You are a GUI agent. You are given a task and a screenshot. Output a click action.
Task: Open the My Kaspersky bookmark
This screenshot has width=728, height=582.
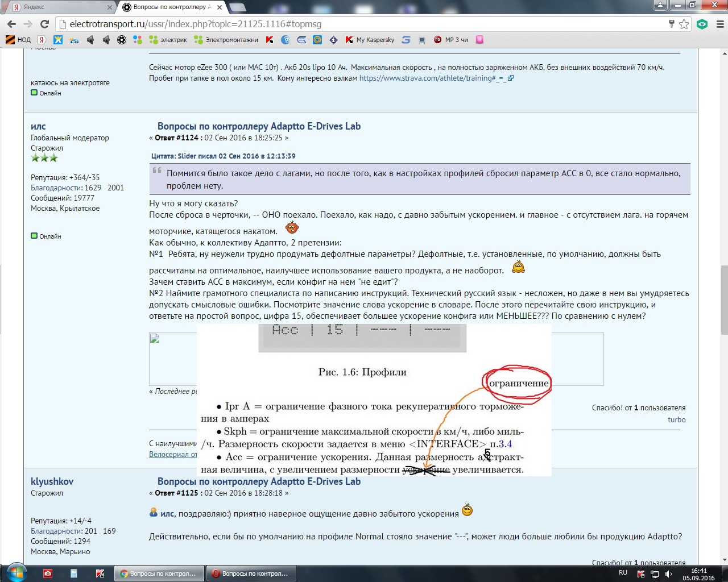pyautogui.click(x=370, y=40)
